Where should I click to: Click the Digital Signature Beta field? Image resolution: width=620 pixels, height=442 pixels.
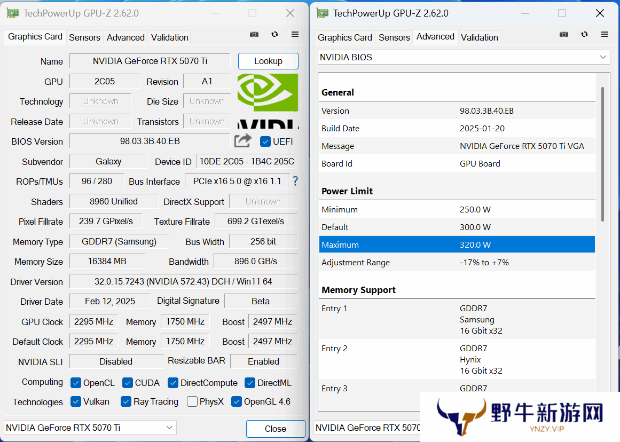point(261,301)
